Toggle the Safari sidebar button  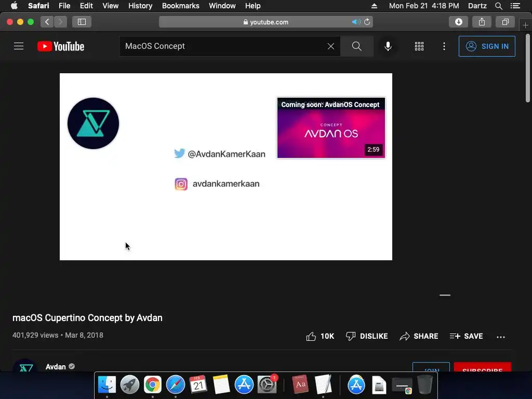pos(82,22)
